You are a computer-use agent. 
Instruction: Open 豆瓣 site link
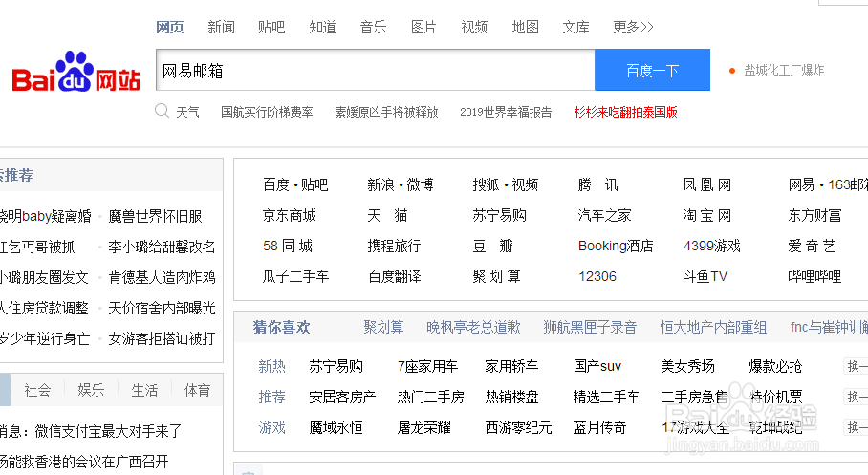492,246
